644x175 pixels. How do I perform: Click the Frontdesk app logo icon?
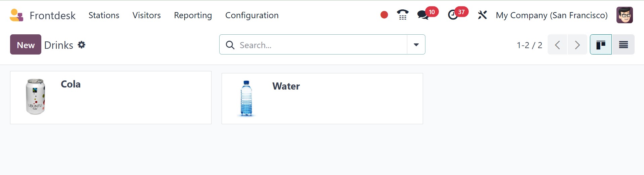coord(16,15)
